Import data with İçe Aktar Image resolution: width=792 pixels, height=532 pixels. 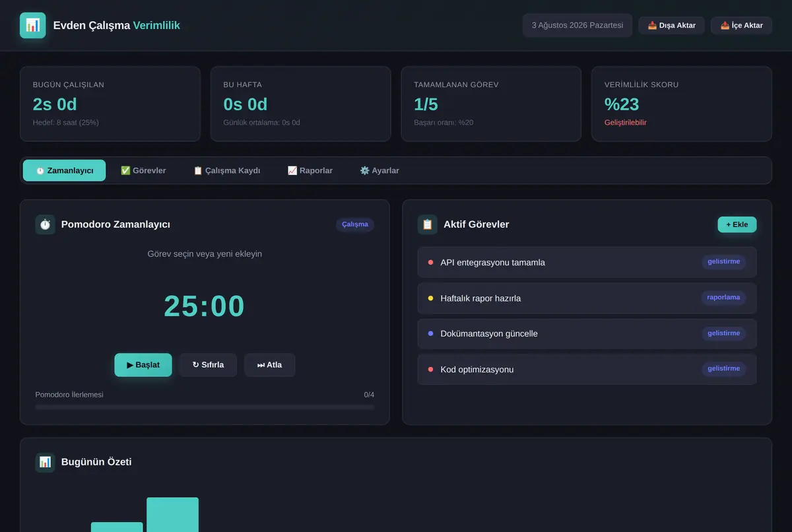(x=742, y=25)
